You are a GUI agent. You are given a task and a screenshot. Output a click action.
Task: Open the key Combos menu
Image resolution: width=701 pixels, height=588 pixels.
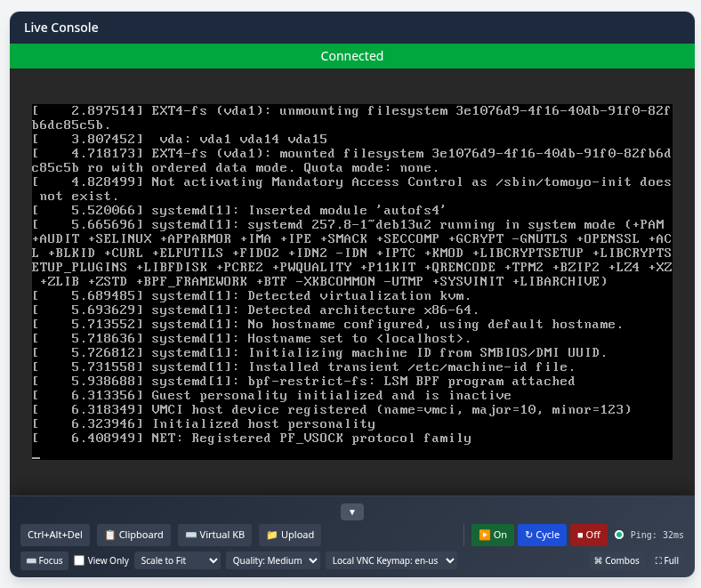(x=616, y=560)
